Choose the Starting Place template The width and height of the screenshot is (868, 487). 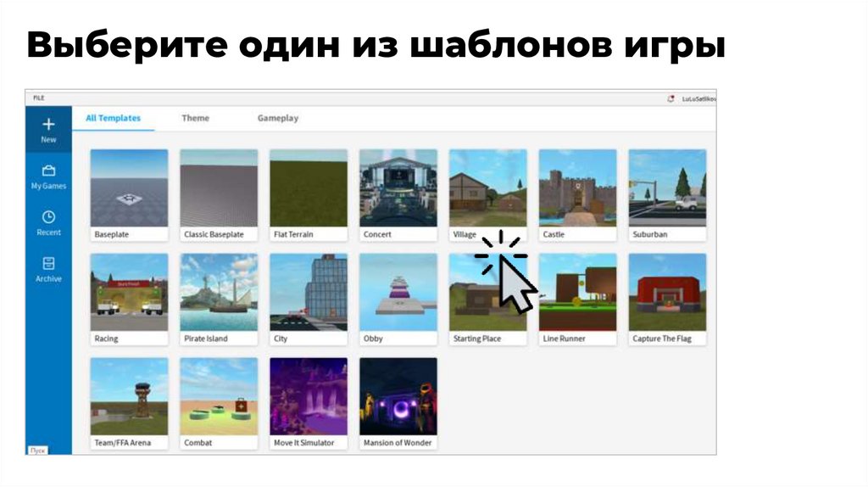click(487, 299)
